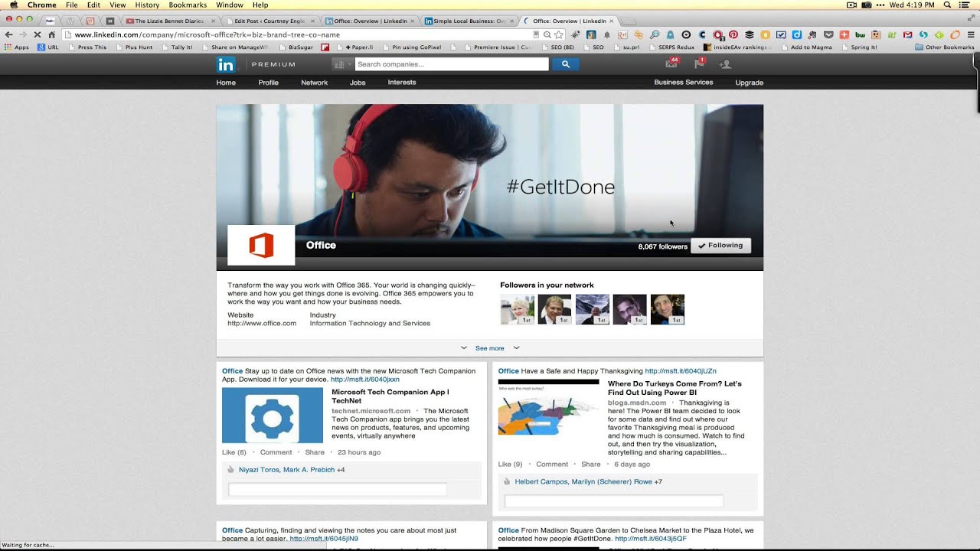
Task: Click Niyazi Toros liker name
Action: click(x=259, y=470)
